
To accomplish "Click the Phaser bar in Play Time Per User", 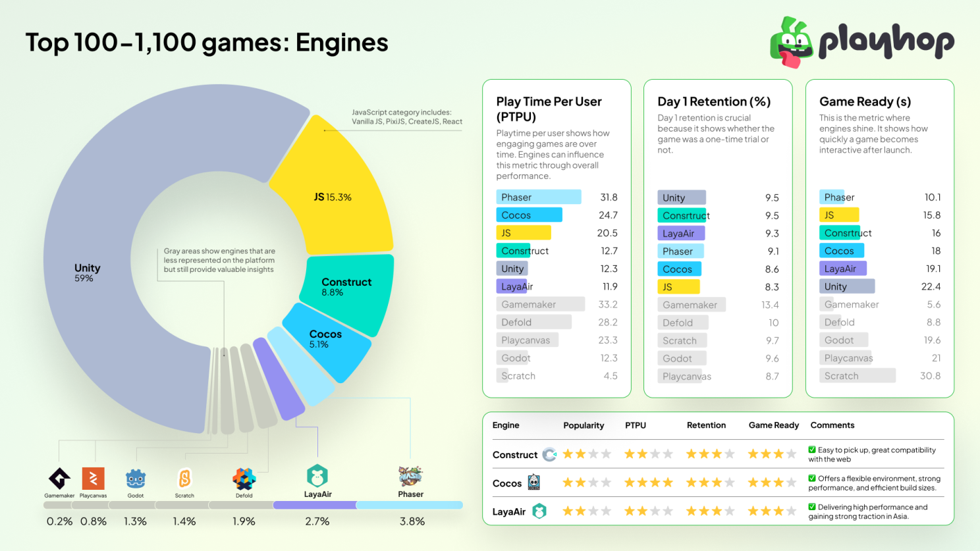I will click(538, 197).
